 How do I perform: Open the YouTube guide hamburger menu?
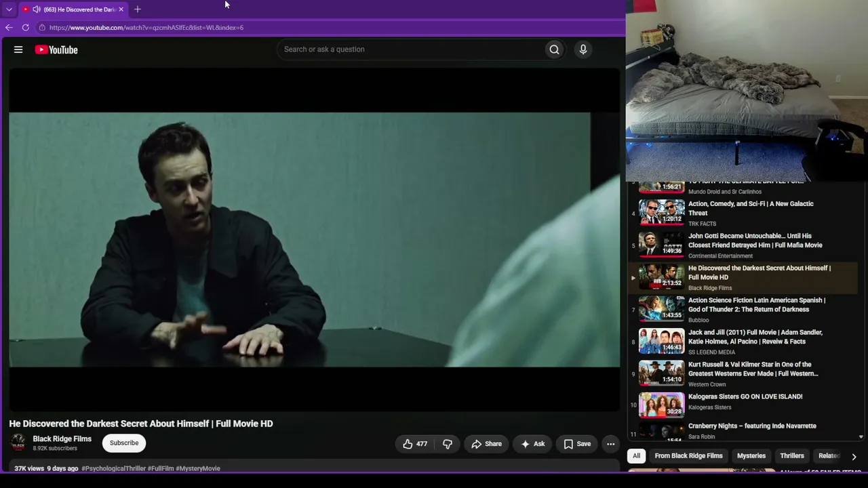click(18, 49)
